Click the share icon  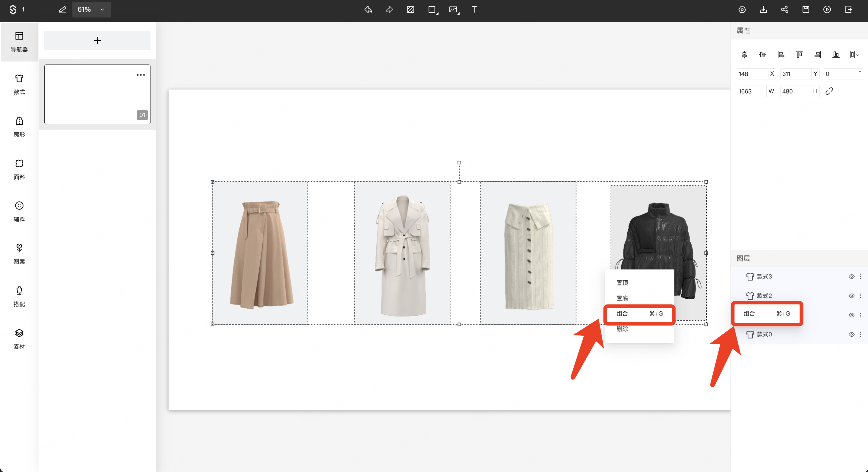pyautogui.click(x=784, y=9)
